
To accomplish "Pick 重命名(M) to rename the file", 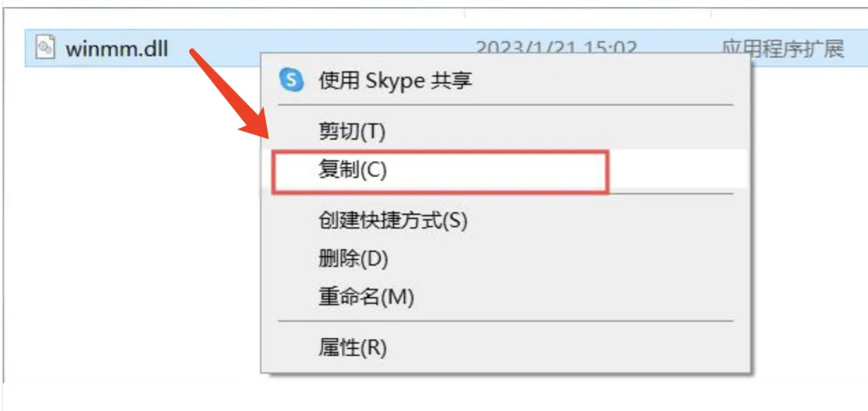I will point(366,297).
